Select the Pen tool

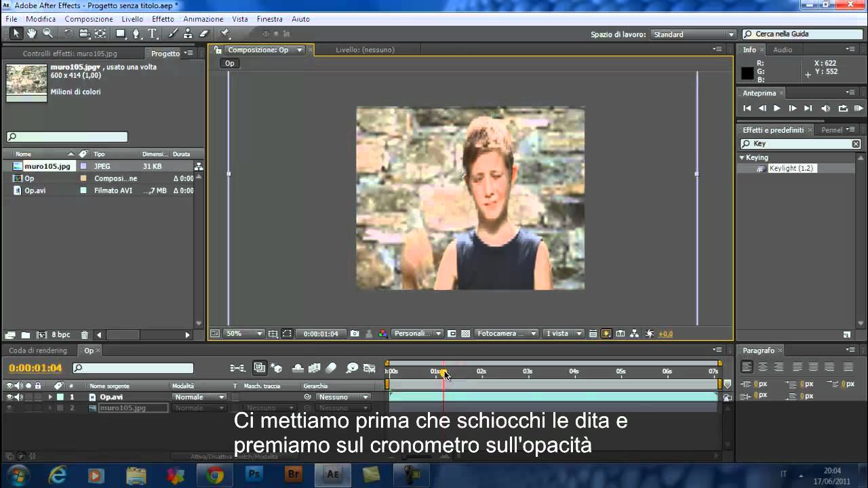click(x=136, y=33)
